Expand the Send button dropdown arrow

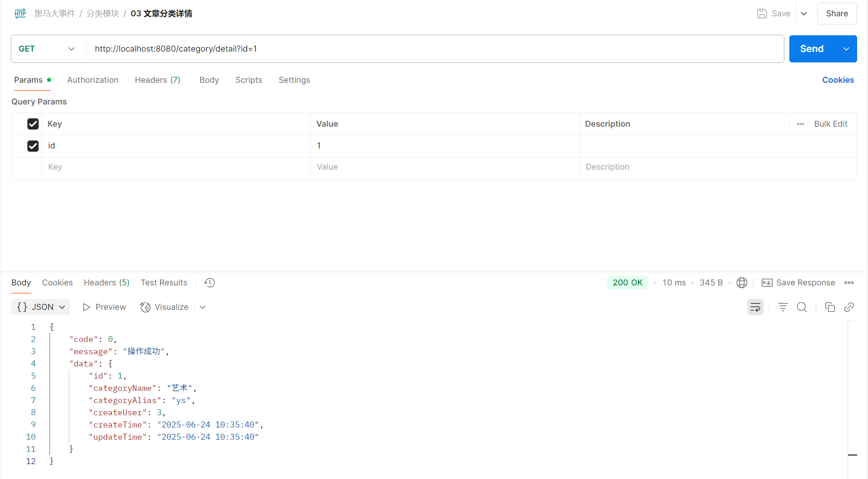click(x=846, y=49)
